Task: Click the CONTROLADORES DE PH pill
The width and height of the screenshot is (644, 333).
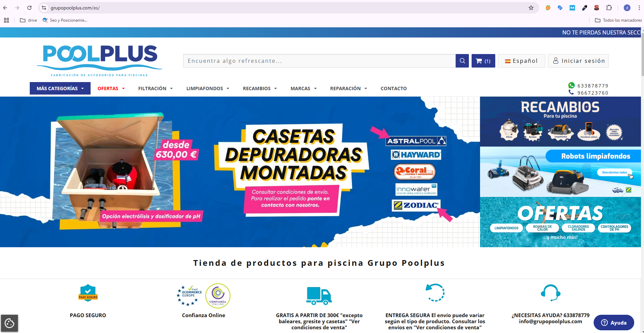Action: click(614, 228)
